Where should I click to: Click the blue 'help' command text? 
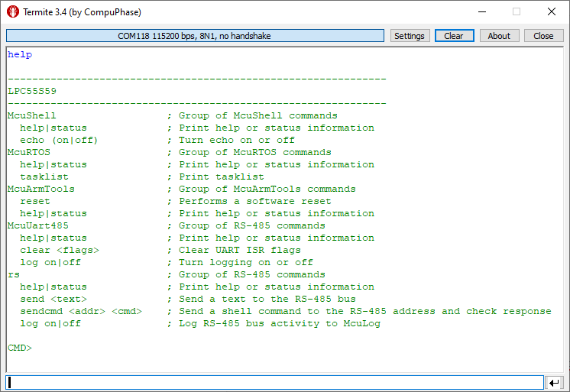click(20, 54)
